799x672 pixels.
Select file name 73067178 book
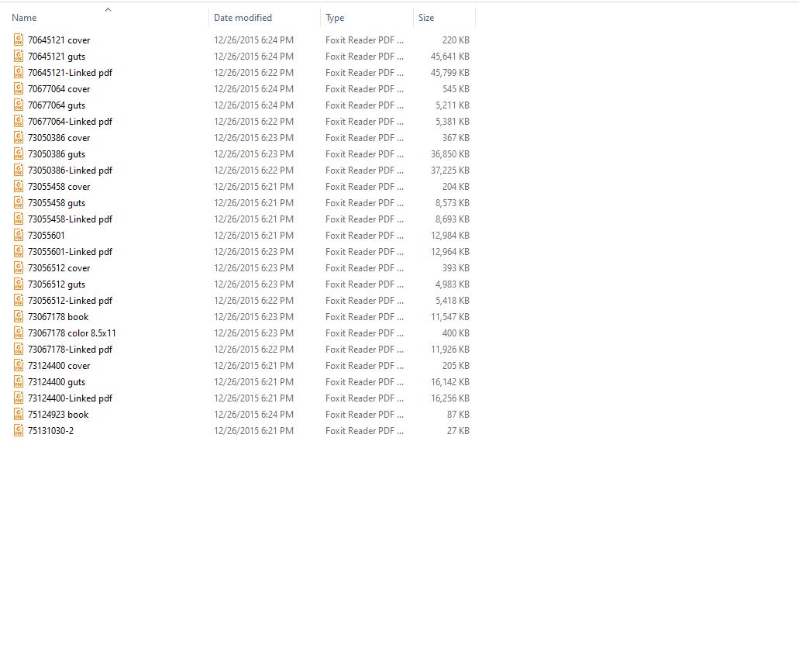(58, 318)
